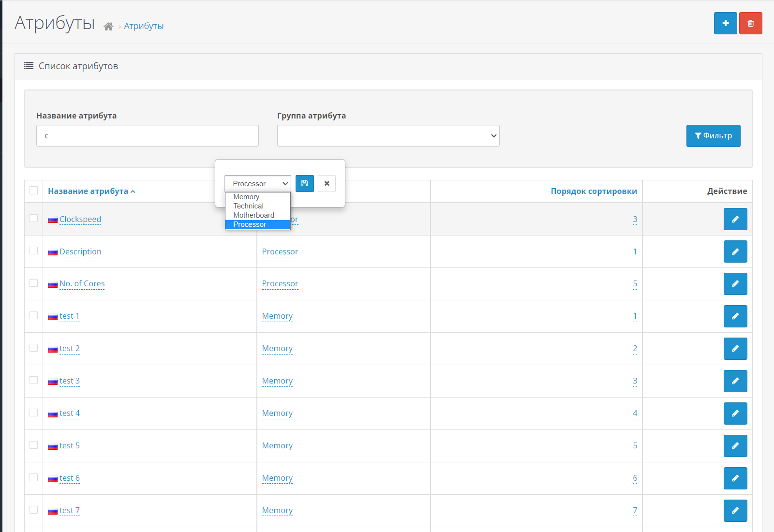Click the test 1 attribute name
Image resolution: width=774 pixels, height=532 pixels.
point(70,316)
